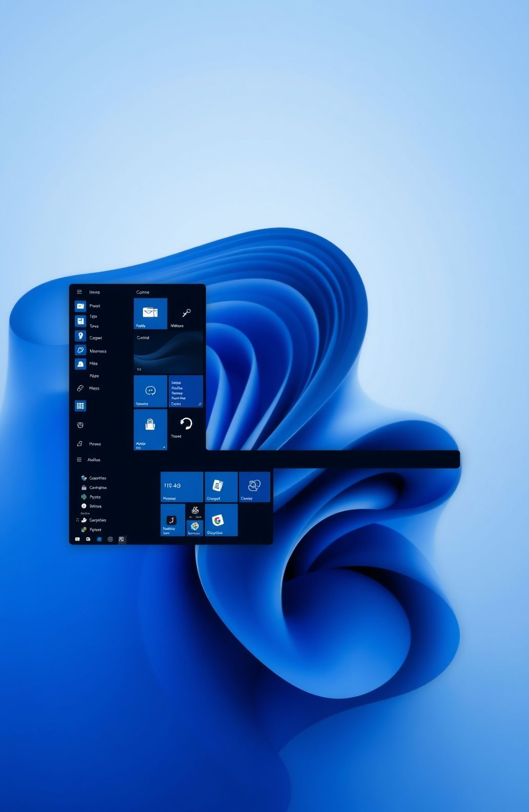Open the picture icon tile in the sidebar
Viewport: 529px width, 812px height.
pos(80,306)
